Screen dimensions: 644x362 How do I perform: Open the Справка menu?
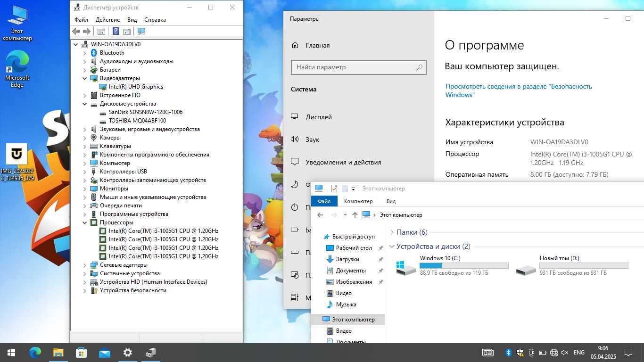pyautogui.click(x=155, y=20)
